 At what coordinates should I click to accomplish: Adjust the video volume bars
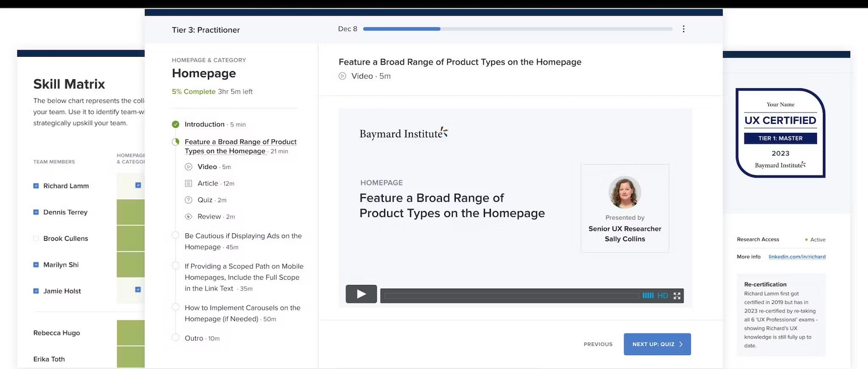tap(648, 295)
